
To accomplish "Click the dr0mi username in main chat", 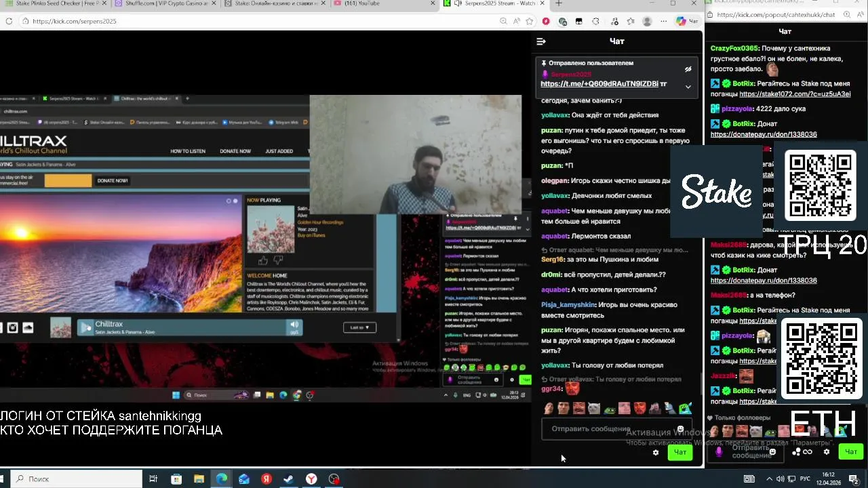I will click(x=551, y=274).
